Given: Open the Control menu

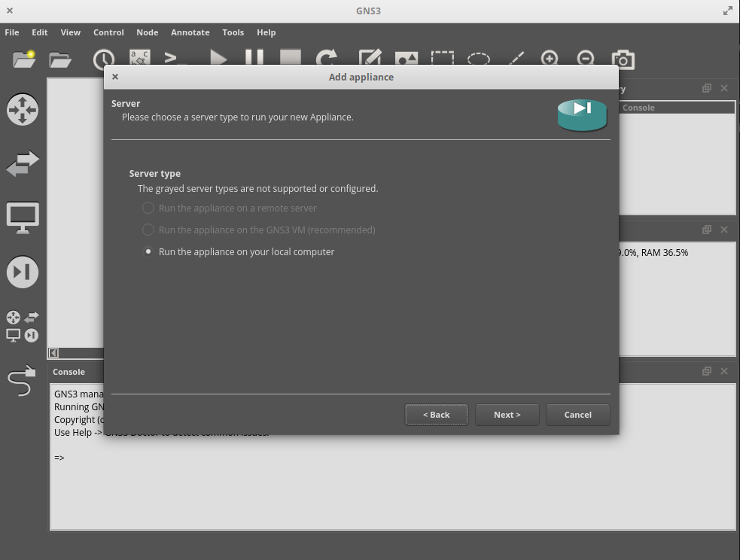Looking at the screenshot, I should (108, 32).
